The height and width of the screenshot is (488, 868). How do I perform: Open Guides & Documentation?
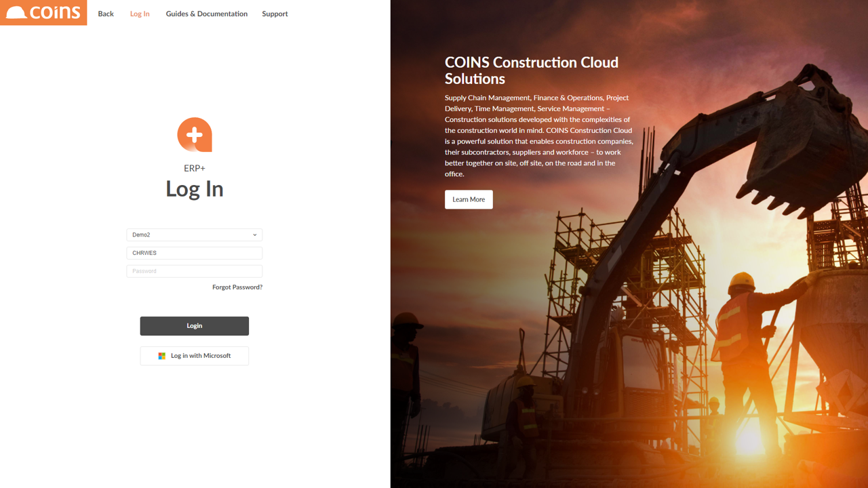[207, 14]
